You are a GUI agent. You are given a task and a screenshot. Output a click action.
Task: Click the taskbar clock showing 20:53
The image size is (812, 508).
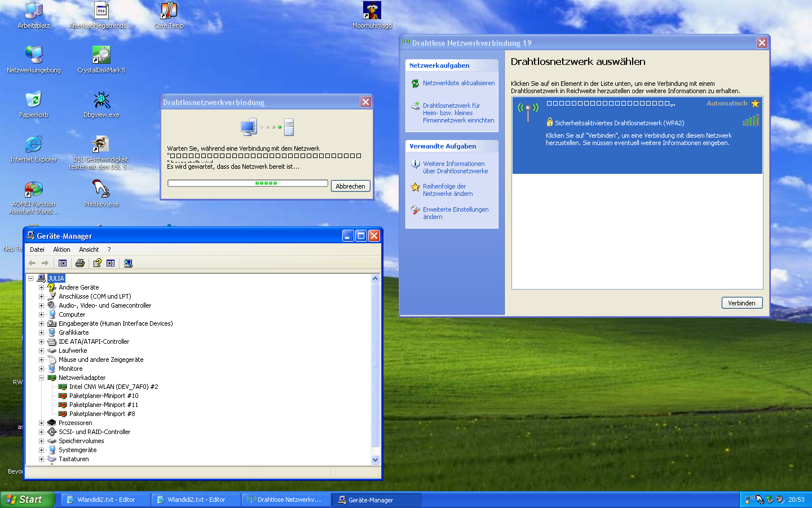(796, 500)
